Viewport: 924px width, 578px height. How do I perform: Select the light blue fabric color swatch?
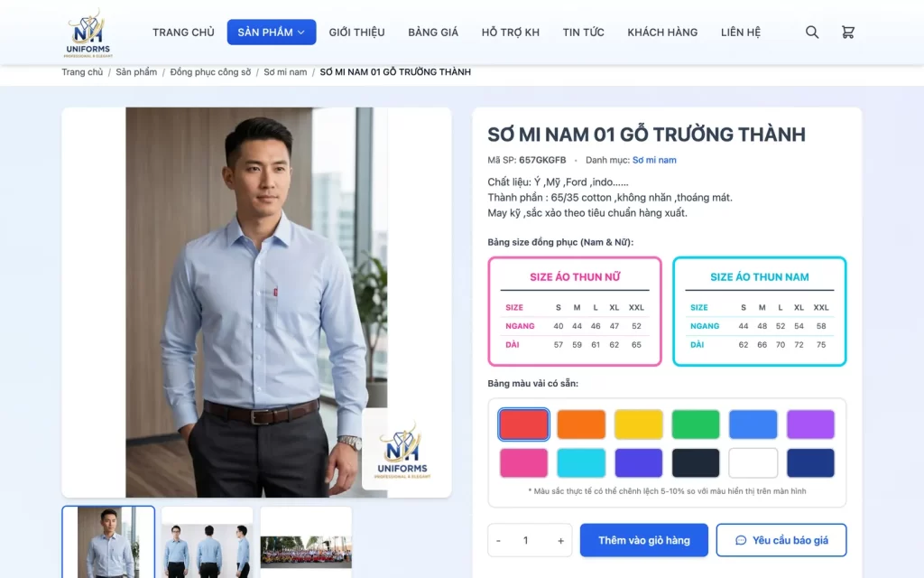click(753, 424)
